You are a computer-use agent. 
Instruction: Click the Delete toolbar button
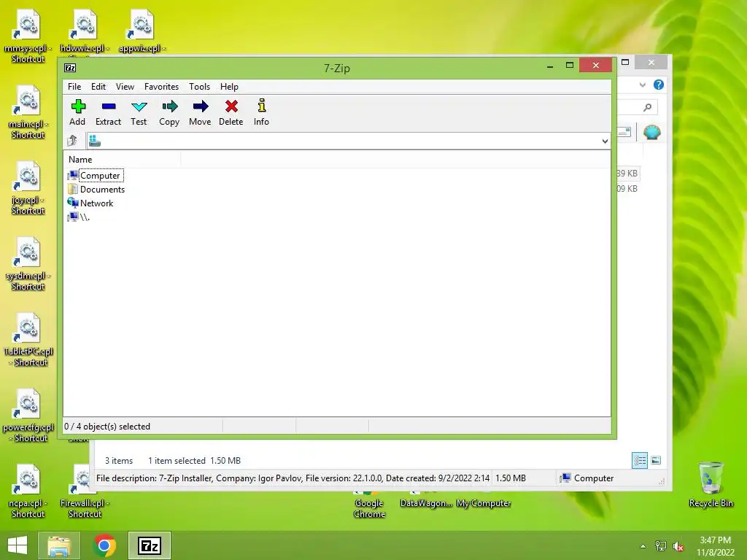(231, 112)
